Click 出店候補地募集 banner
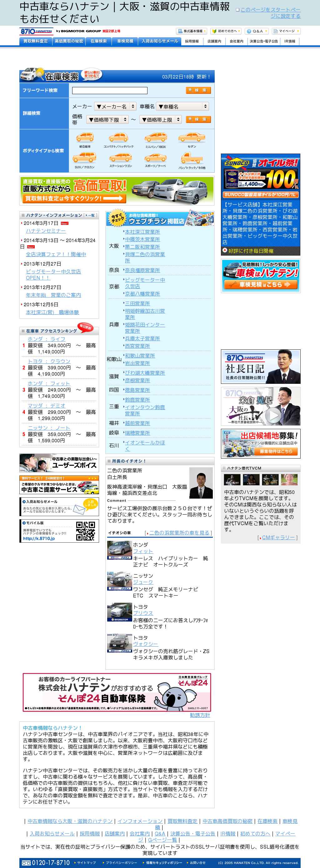The image size is (320, 868). [x=260, y=444]
